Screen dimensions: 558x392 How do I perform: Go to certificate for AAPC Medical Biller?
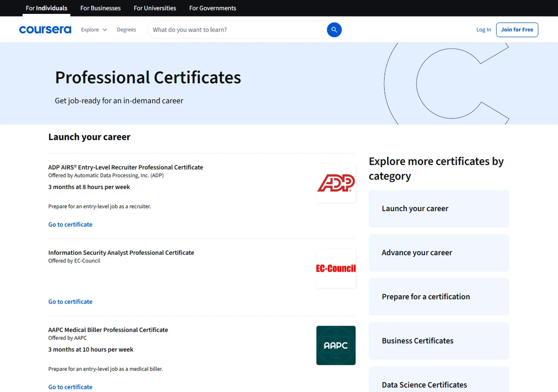point(70,387)
